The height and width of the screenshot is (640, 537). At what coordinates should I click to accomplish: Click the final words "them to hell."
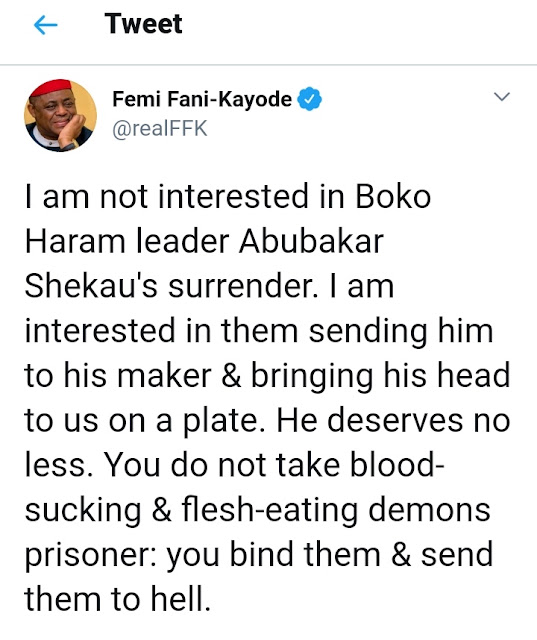tap(118, 599)
